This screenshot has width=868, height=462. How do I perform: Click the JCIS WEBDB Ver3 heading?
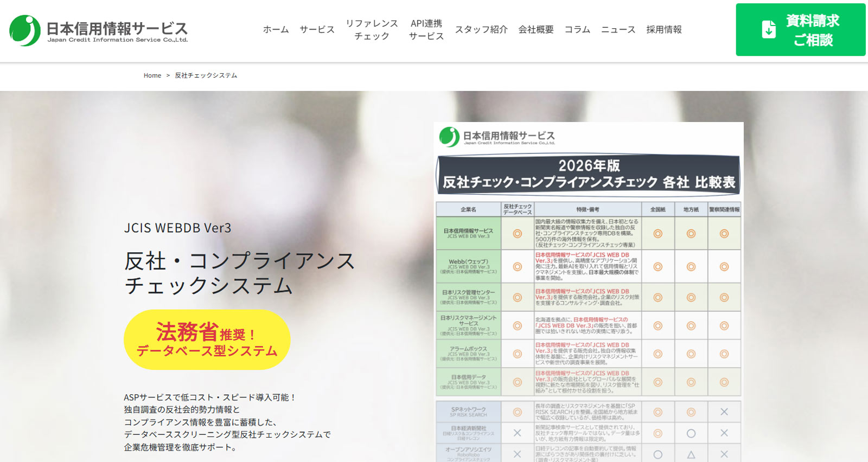(x=177, y=228)
